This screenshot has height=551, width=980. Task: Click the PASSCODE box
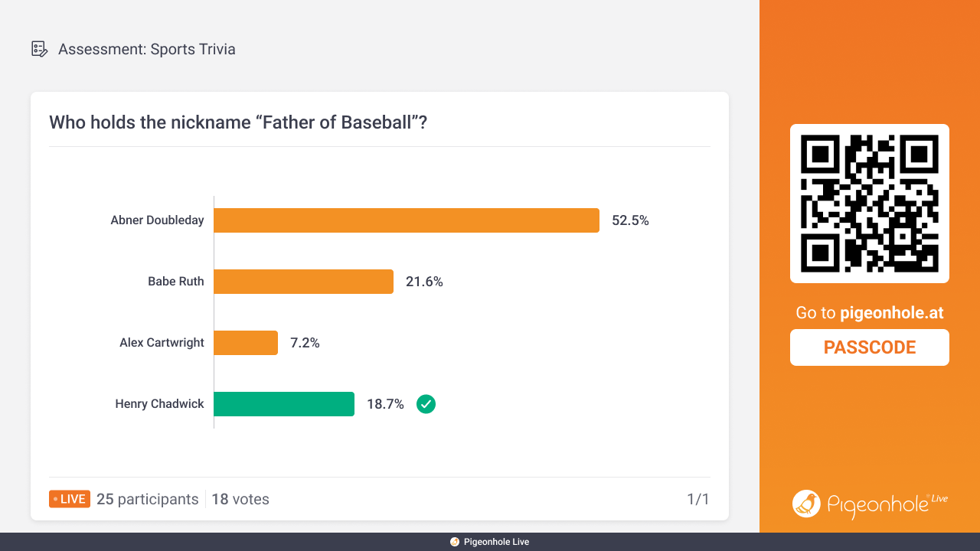(x=870, y=347)
